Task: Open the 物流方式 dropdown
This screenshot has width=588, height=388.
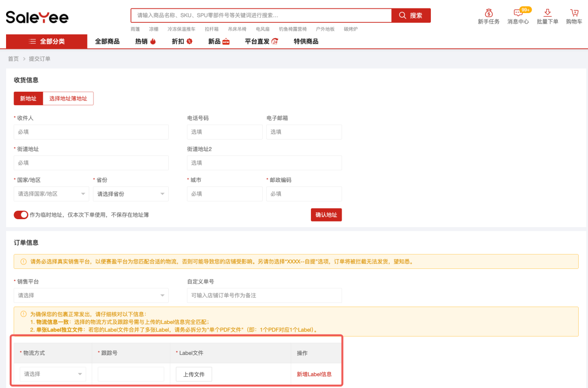Action: pyautogui.click(x=53, y=374)
